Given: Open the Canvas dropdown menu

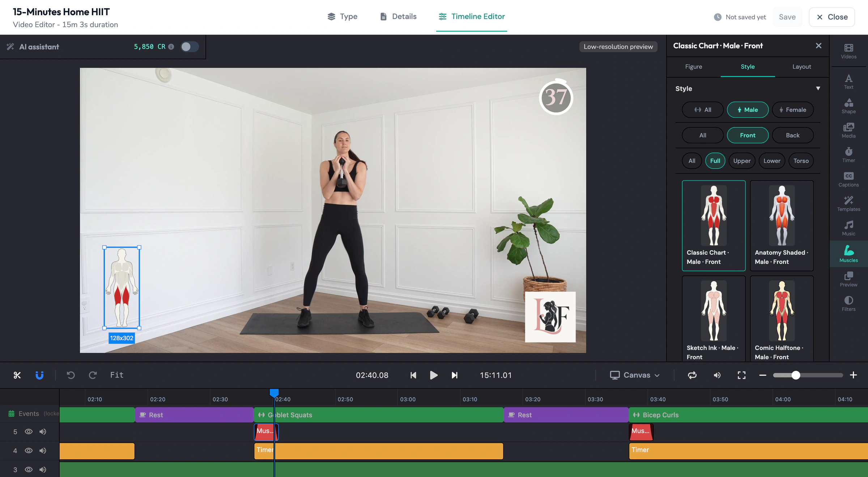Looking at the screenshot, I should (x=635, y=375).
